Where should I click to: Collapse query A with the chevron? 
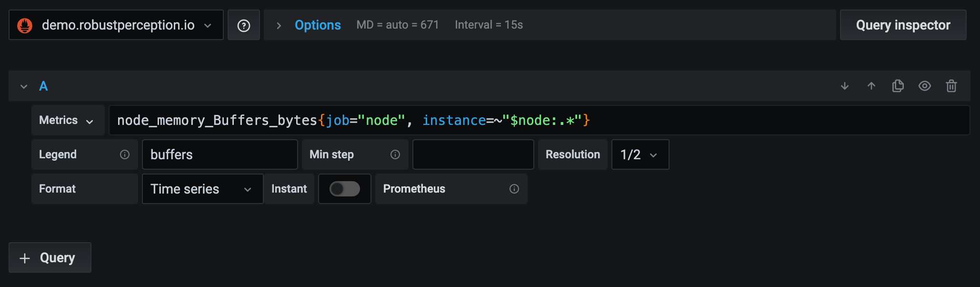pos(23,86)
